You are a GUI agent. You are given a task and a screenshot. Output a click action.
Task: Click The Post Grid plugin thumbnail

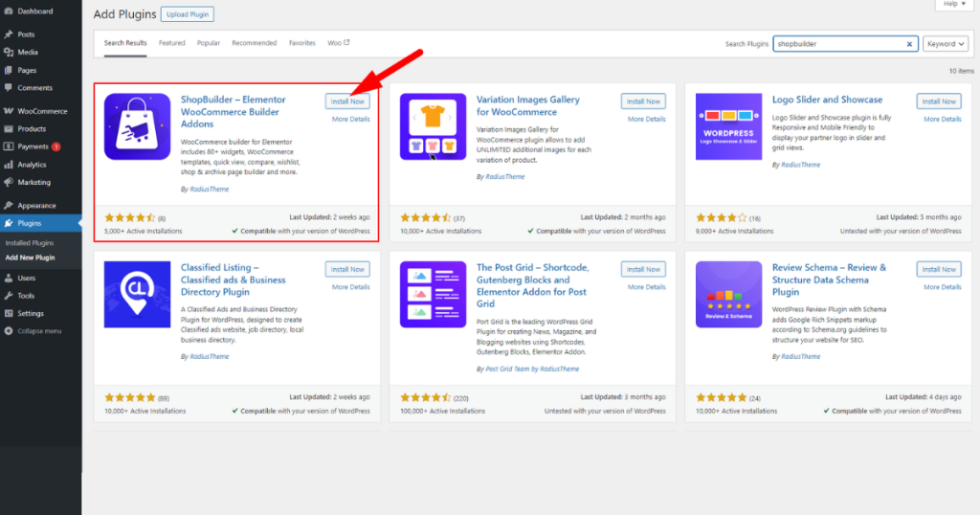pos(434,295)
